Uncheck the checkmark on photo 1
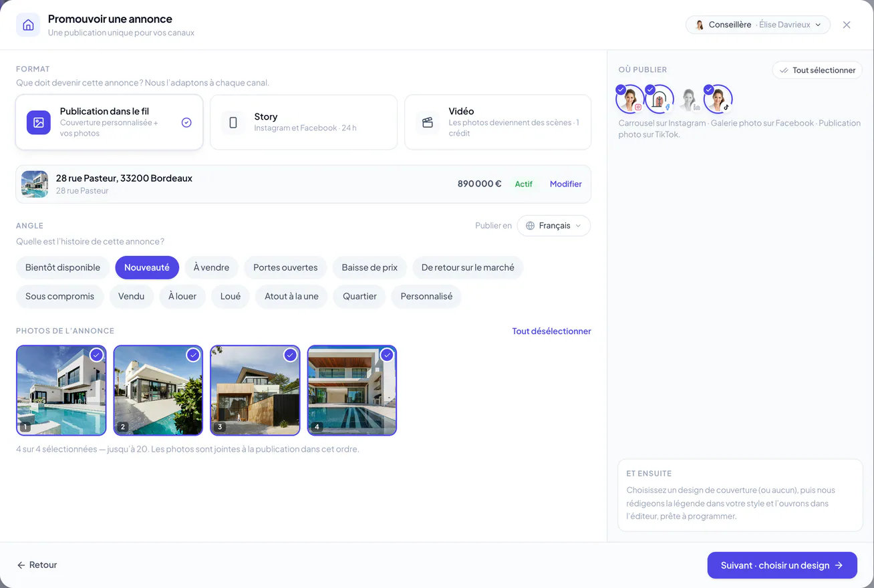The height and width of the screenshot is (588, 874). tap(96, 355)
